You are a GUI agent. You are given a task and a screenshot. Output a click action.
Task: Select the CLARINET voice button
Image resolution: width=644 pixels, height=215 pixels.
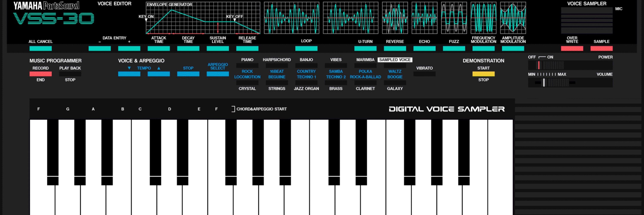pyautogui.click(x=365, y=83)
